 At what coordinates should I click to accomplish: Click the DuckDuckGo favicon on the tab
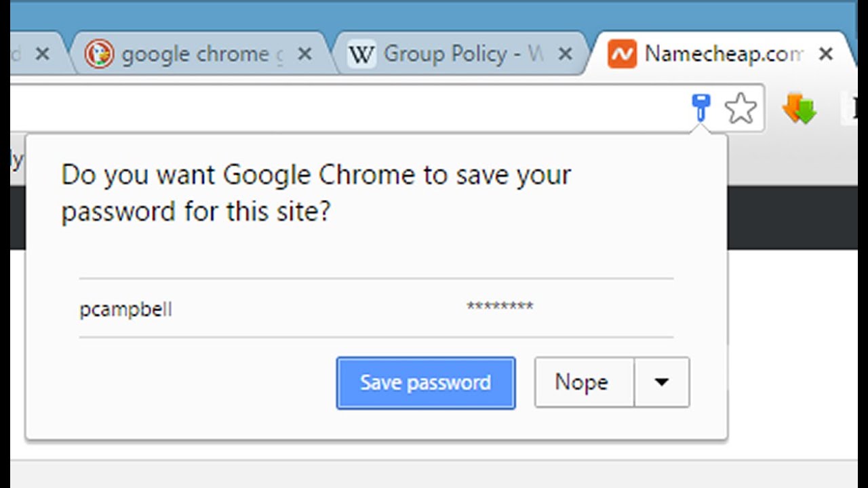click(x=99, y=54)
